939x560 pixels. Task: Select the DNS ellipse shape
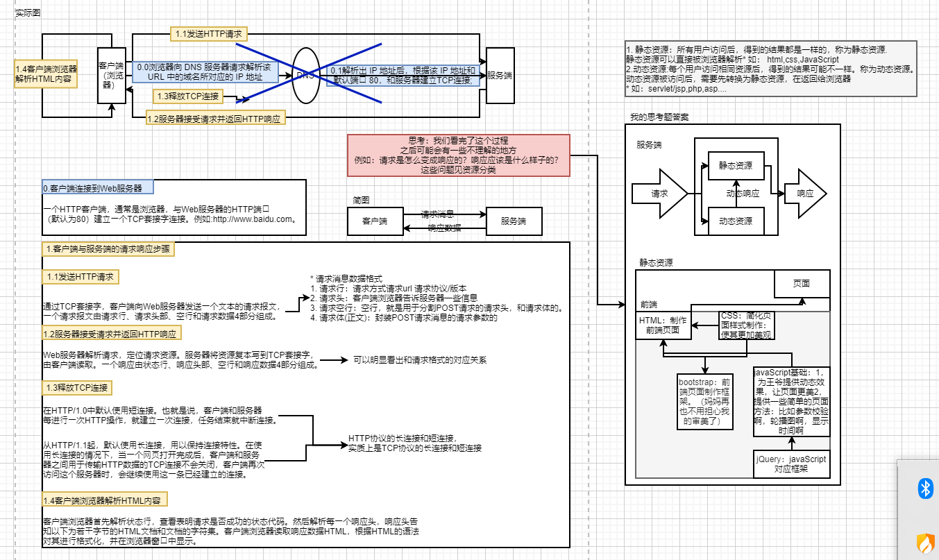click(x=306, y=76)
